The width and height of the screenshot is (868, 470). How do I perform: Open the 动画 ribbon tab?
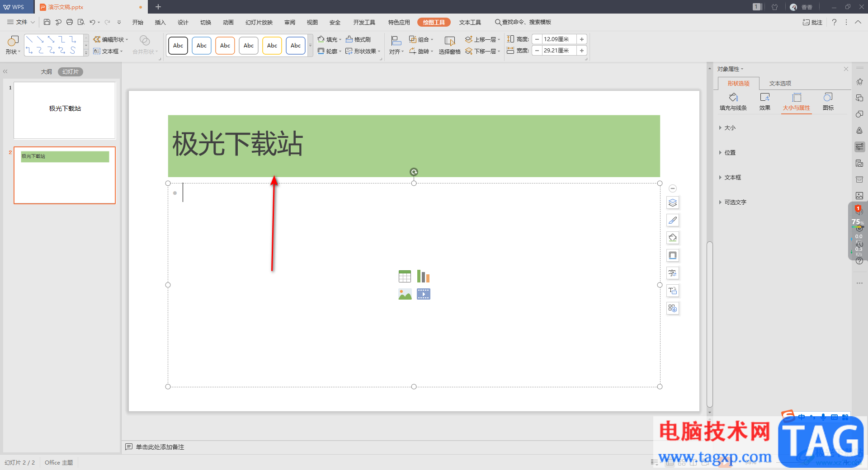[228, 22]
